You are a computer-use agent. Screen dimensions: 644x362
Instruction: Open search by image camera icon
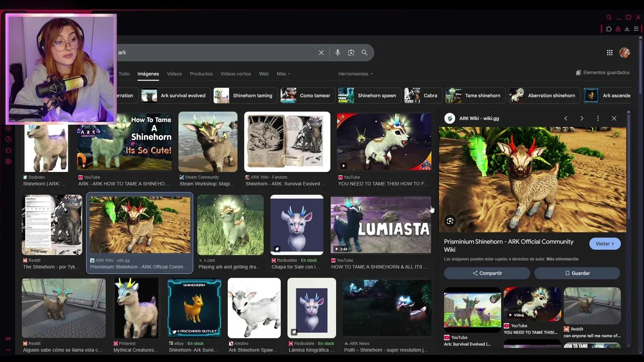tap(351, 53)
